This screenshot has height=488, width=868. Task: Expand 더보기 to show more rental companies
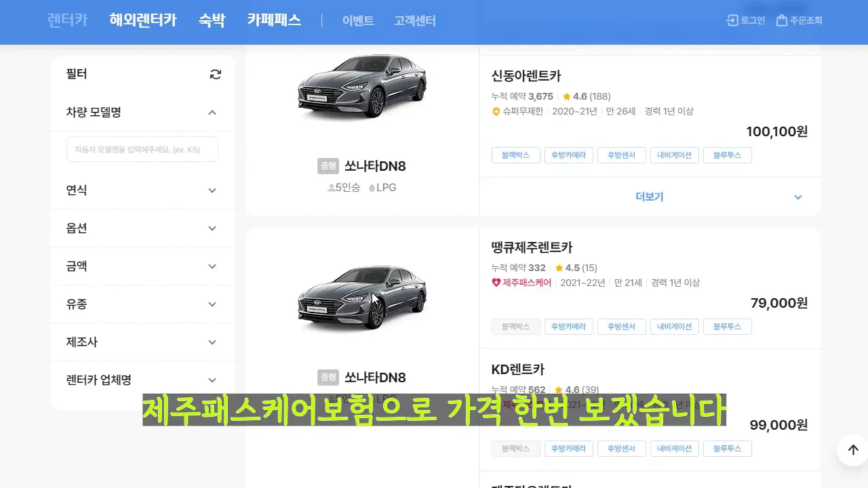point(650,197)
